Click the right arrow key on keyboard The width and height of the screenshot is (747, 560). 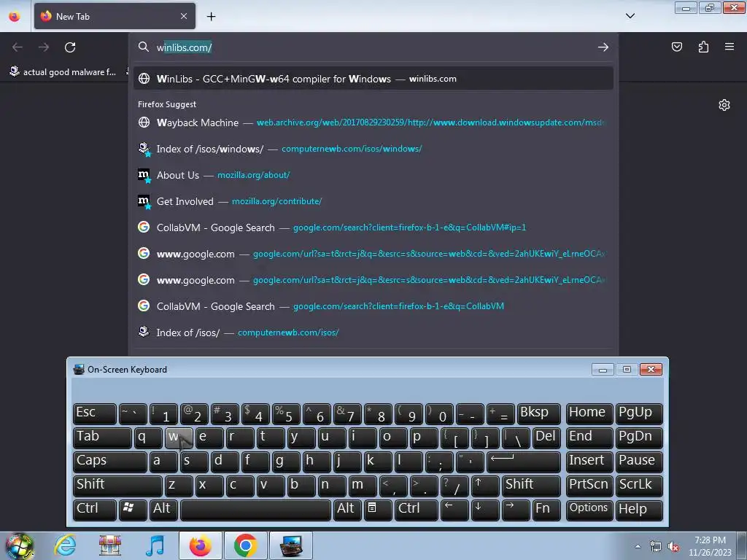516,509
